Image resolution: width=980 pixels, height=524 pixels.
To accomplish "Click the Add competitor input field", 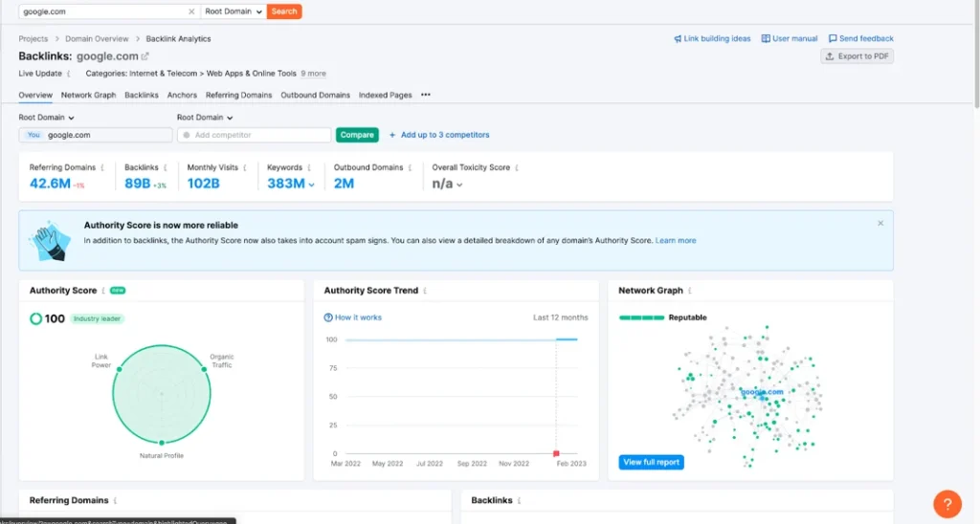I will click(x=255, y=135).
